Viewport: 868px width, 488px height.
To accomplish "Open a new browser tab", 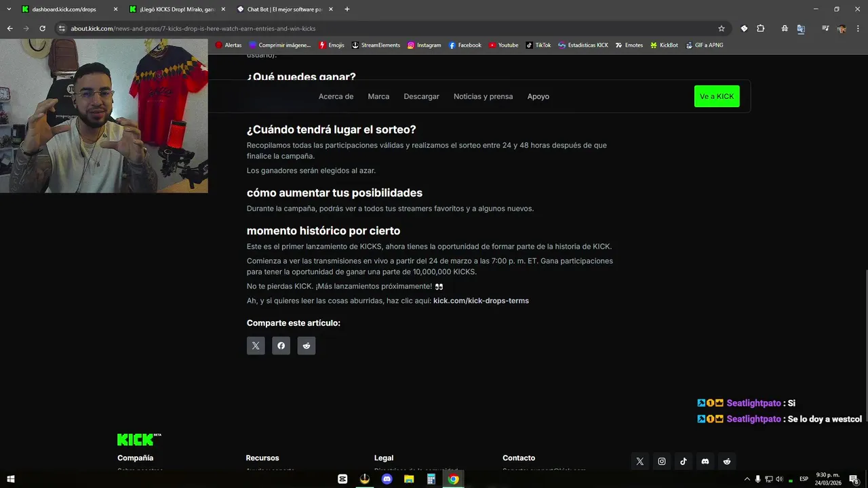I will click(x=347, y=9).
